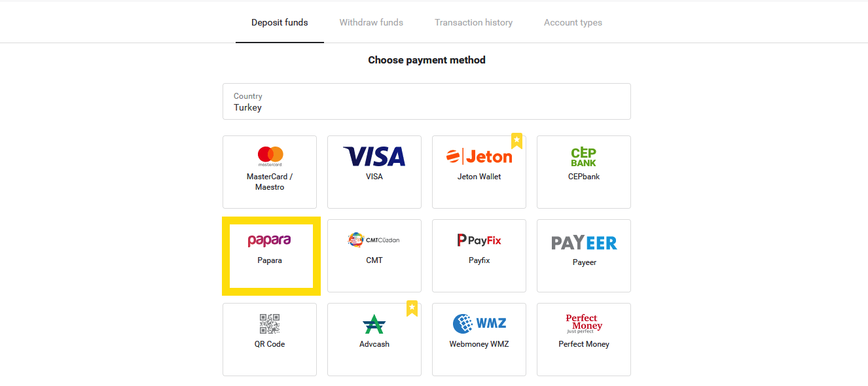Pick the Papara logo
The height and width of the screenshot is (386, 868).
point(269,241)
